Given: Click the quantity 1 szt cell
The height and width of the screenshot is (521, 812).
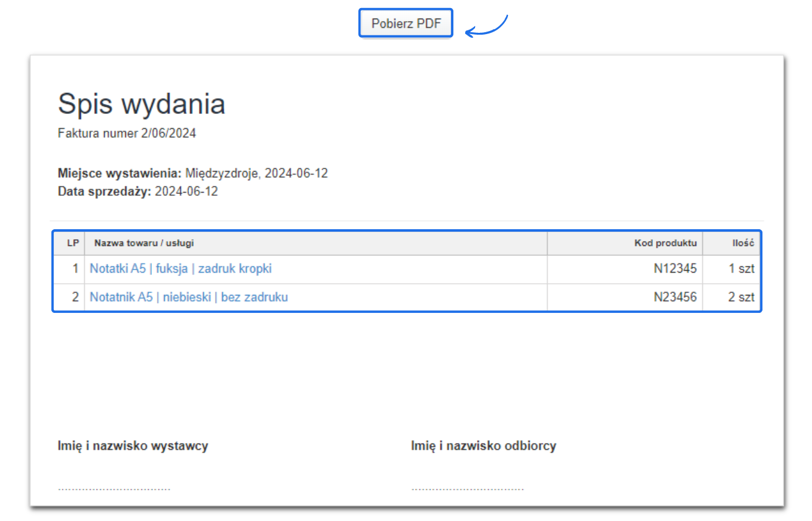Looking at the screenshot, I should click(742, 268).
